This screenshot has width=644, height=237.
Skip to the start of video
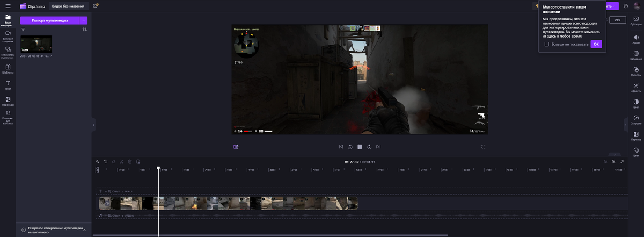coord(341,146)
